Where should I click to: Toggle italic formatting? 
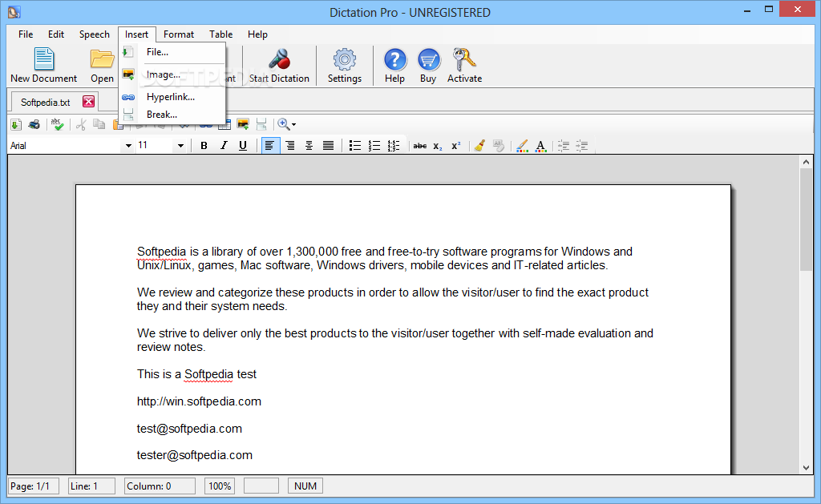[x=224, y=146]
